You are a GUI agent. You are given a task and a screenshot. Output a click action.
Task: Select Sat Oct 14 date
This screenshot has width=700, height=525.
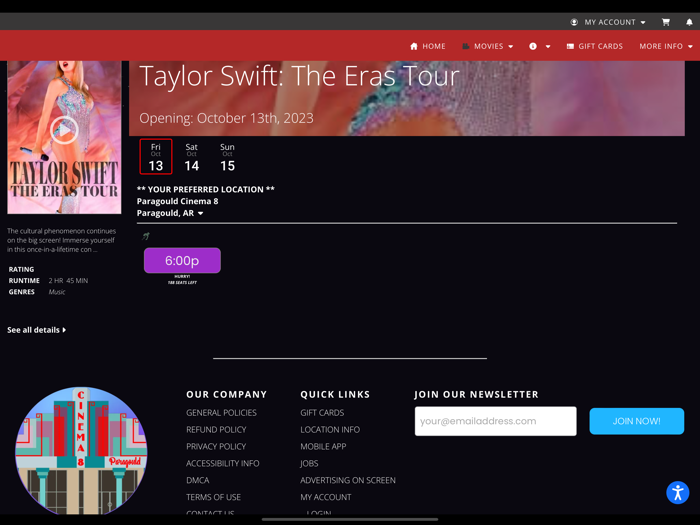point(192,157)
